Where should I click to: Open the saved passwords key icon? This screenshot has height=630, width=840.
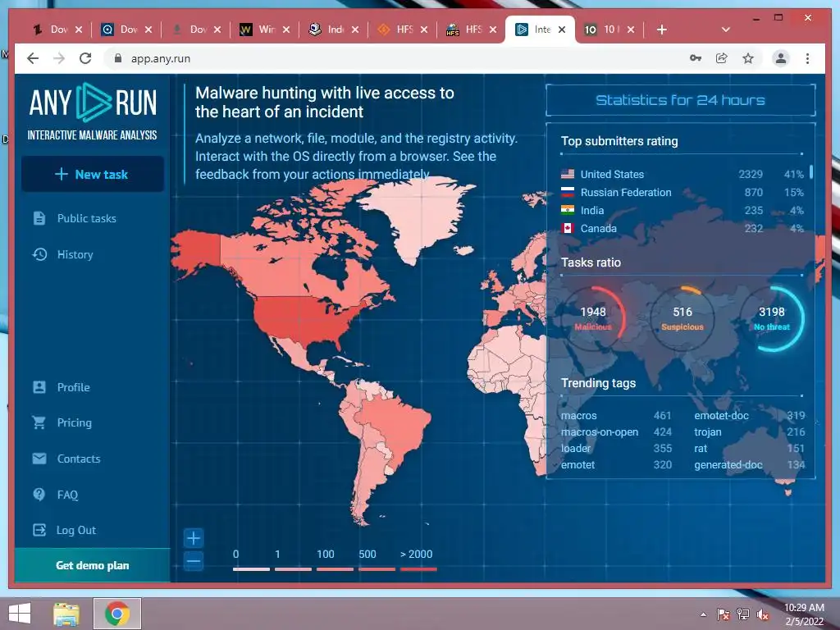(x=696, y=58)
